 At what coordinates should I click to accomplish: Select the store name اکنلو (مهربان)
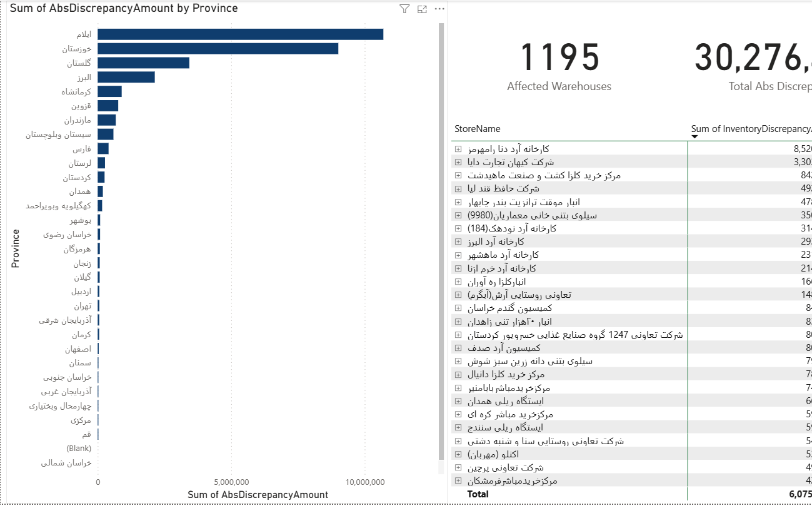point(493,454)
